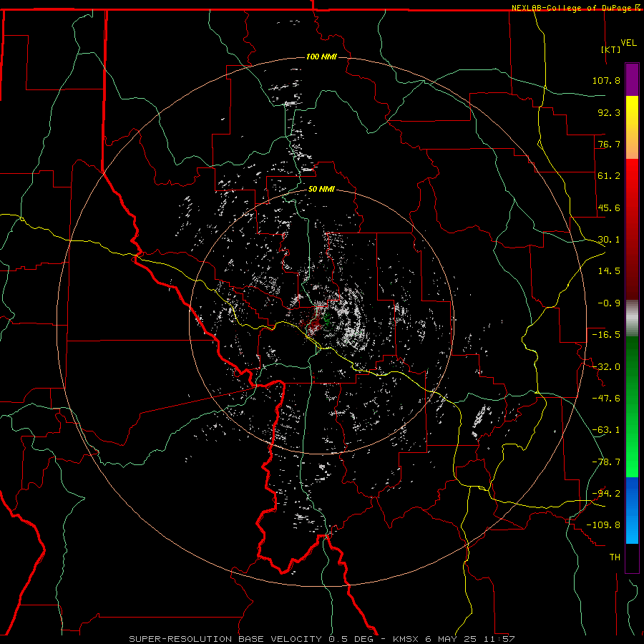Viewport: 644px width, 644px height.
Task: Click the SUPER-RESOLUTION BASE VELOCITY caption text
Action: tap(225, 639)
